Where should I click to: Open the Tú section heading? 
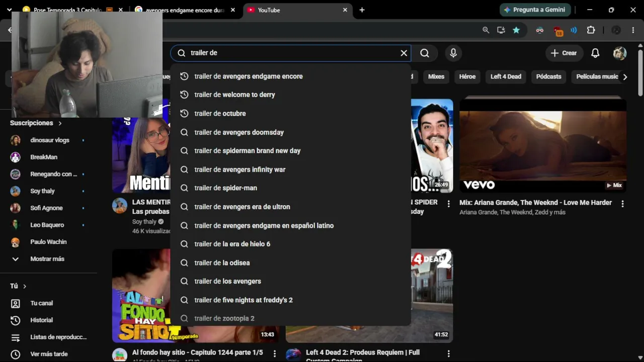pyautogui.click(x=18, y=286)
